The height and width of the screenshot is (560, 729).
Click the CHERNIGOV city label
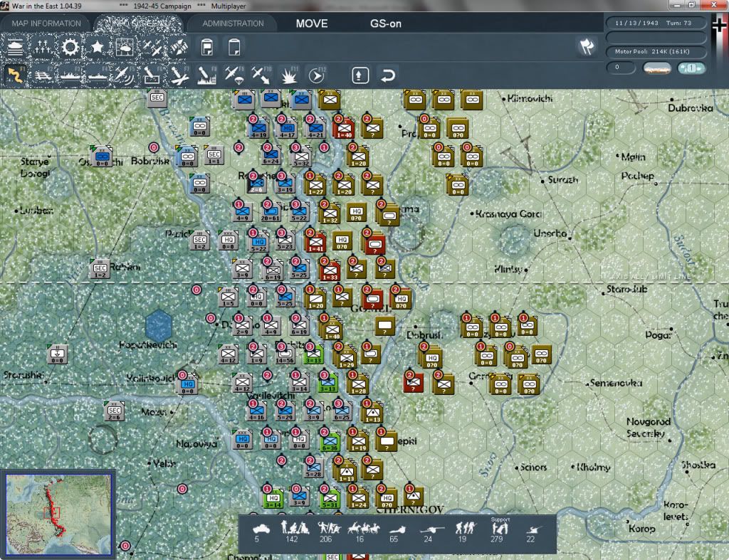pos(410,509)
